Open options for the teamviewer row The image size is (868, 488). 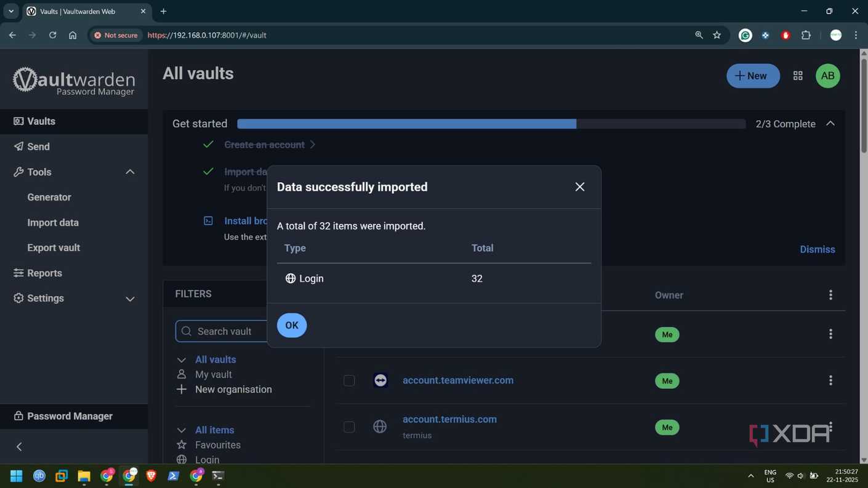tap(830, 381)
